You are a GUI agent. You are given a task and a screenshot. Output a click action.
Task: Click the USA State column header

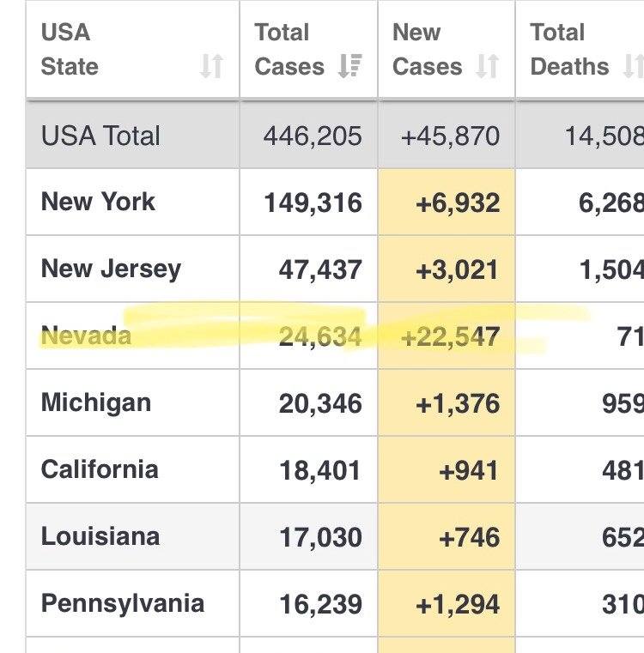(132, 49)
